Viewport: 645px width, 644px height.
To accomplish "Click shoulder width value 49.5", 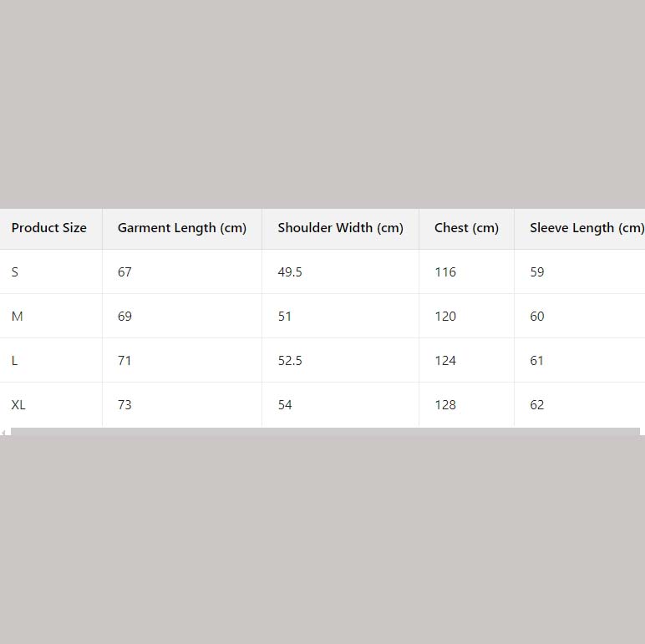I will pos(290,272).
